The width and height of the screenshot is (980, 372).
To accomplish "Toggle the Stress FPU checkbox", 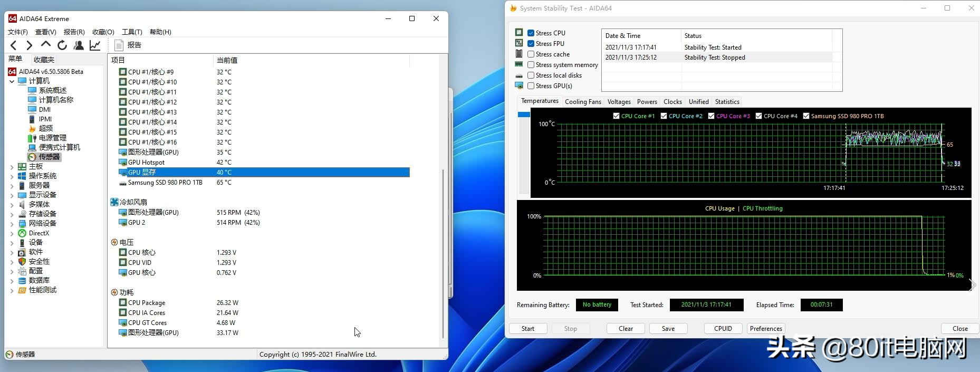I will 531,43.
